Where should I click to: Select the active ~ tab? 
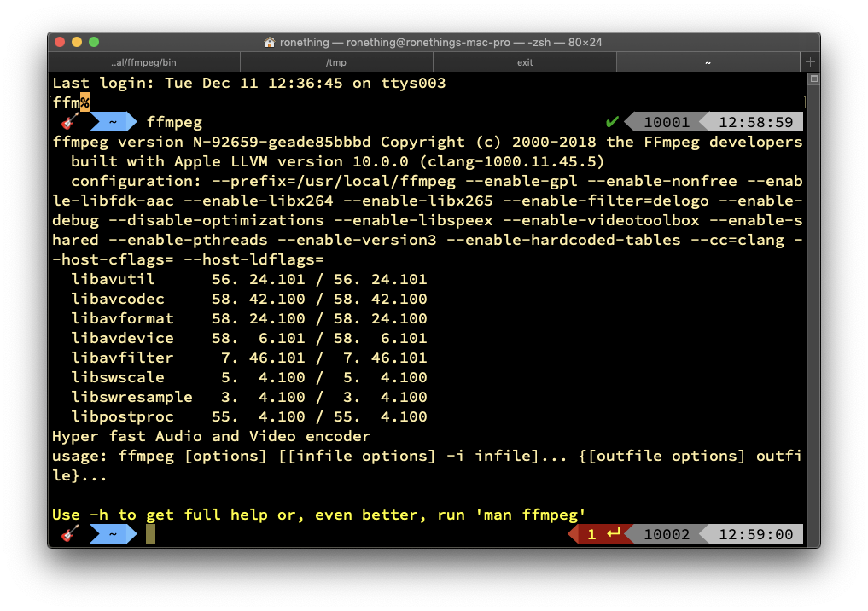[x=708, y=62]
